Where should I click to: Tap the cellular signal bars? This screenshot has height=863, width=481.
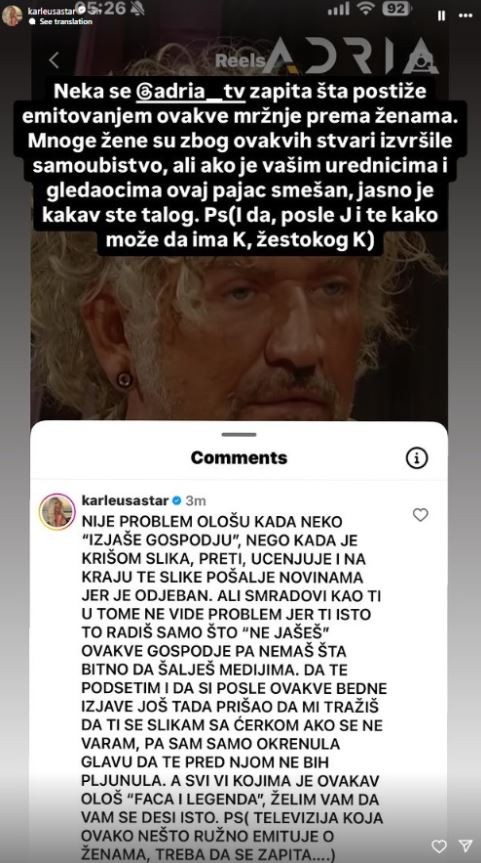pos(338,9)
